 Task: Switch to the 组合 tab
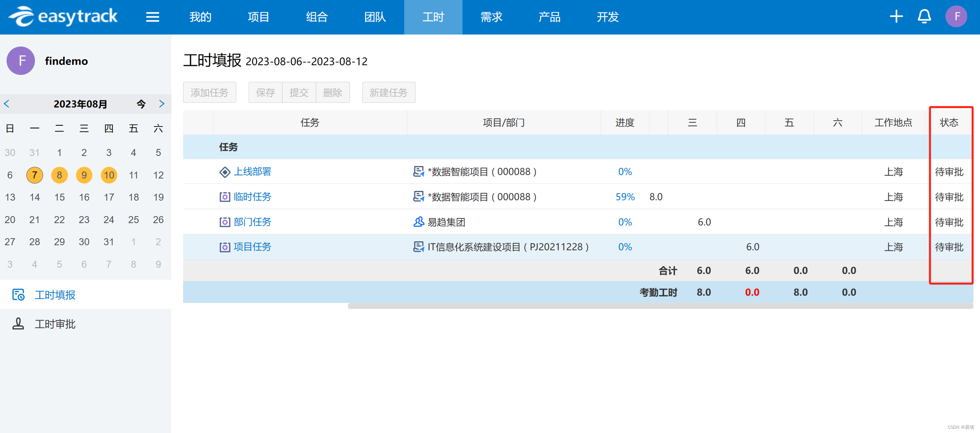point(317,17)
